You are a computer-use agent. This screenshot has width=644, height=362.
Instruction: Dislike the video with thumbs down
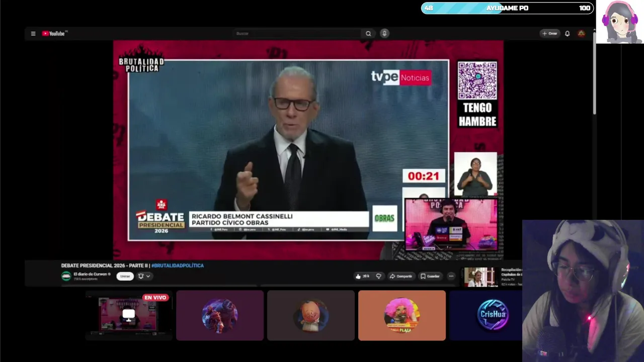point(378,276)
